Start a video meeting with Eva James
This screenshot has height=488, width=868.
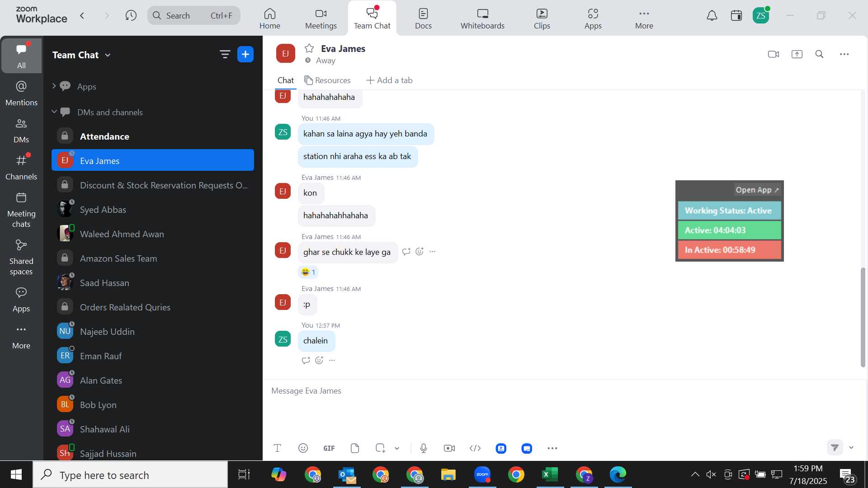[x=774, y=54]
